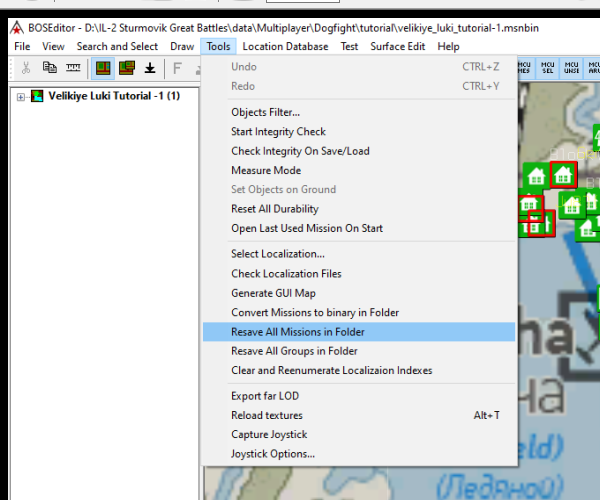This screenshot has height=500, width=600.
Task: Toggle Measure Mode option
Action: (359, 170)
